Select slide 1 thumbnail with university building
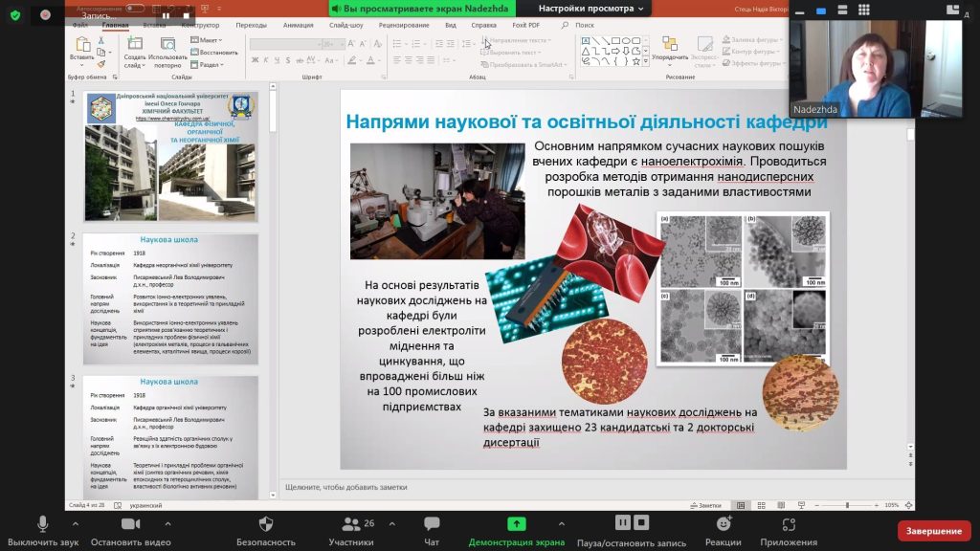 point(170,156)
